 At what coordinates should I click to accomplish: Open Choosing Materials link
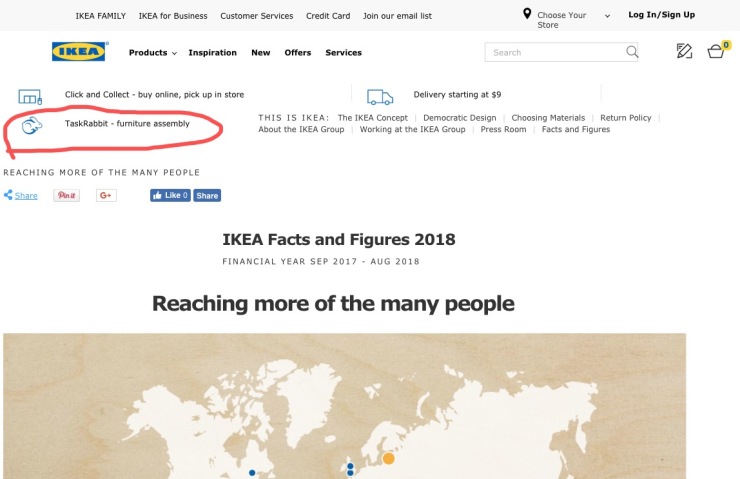[x=548, y=118]
